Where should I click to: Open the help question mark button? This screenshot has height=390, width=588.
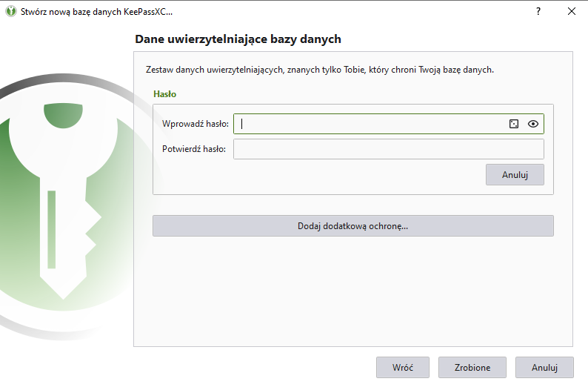pyautogui.click(x=538, y=11)
